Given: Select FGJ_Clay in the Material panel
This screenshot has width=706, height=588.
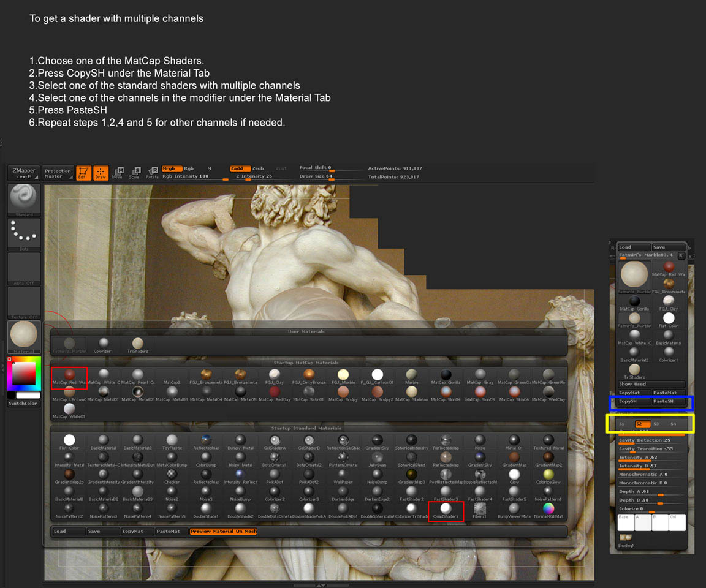Looking at the screenshot, I should point(669,303).
